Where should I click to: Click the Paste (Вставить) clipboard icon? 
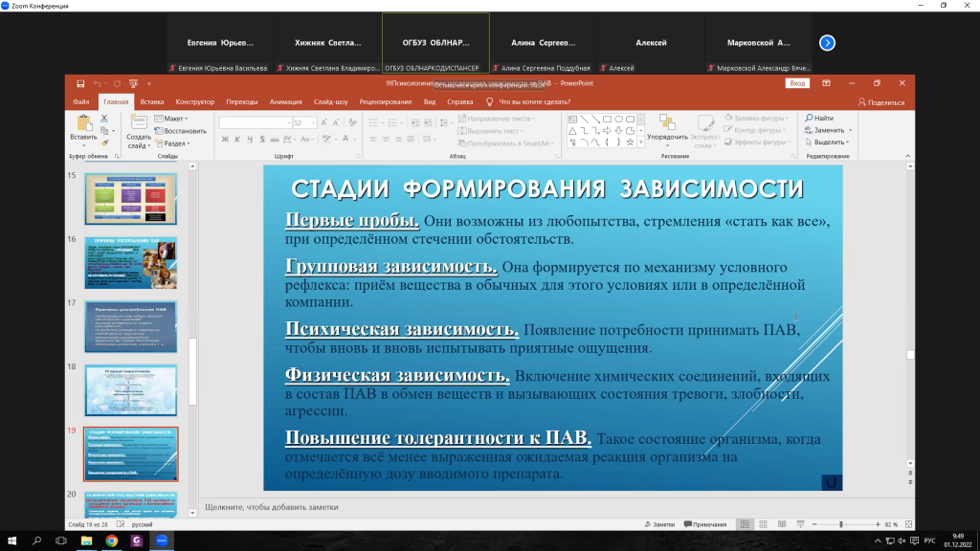pyautogui.click(x=83, y=123)
